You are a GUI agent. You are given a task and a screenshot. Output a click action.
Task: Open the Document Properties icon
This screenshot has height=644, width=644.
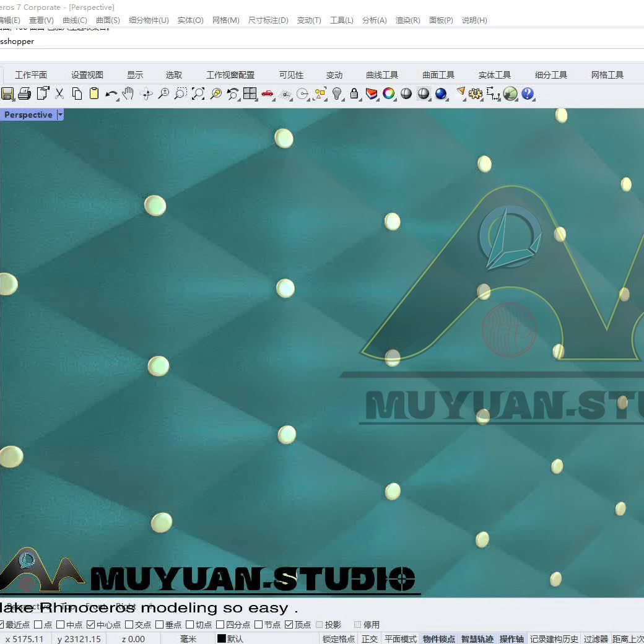click(43, 94)
